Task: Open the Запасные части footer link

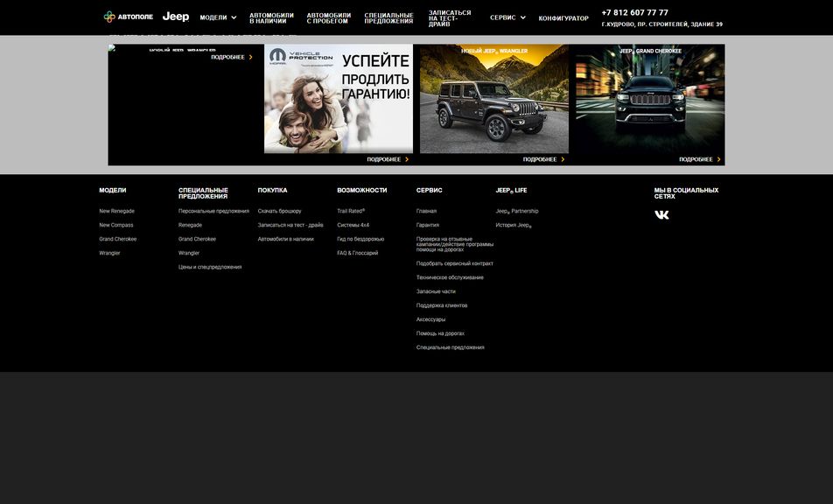Action: click(x=436, y=291)
